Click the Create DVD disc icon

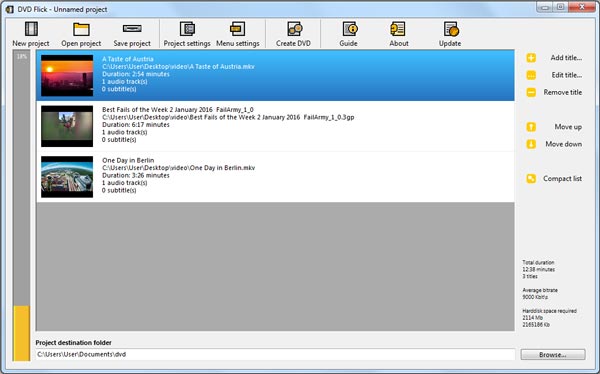pyautogui.click(x=294, y=29)
